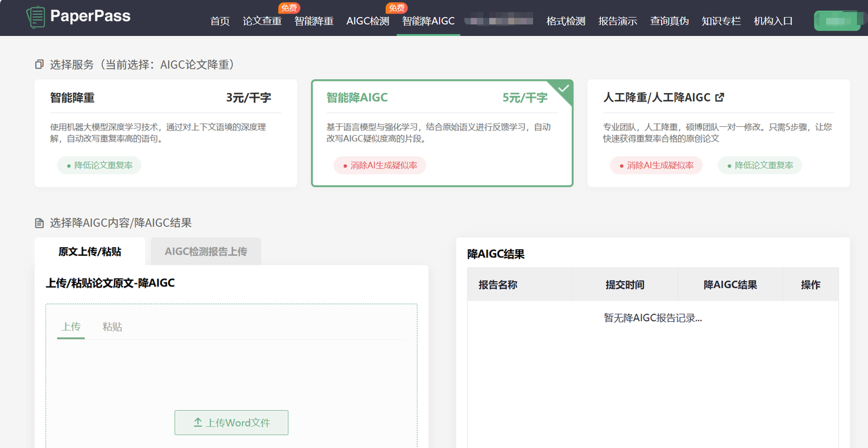Click 消除AI生成疑似率 tag on 人工降重 card
Screen dimensions: 868x448
tap(656, 165)
